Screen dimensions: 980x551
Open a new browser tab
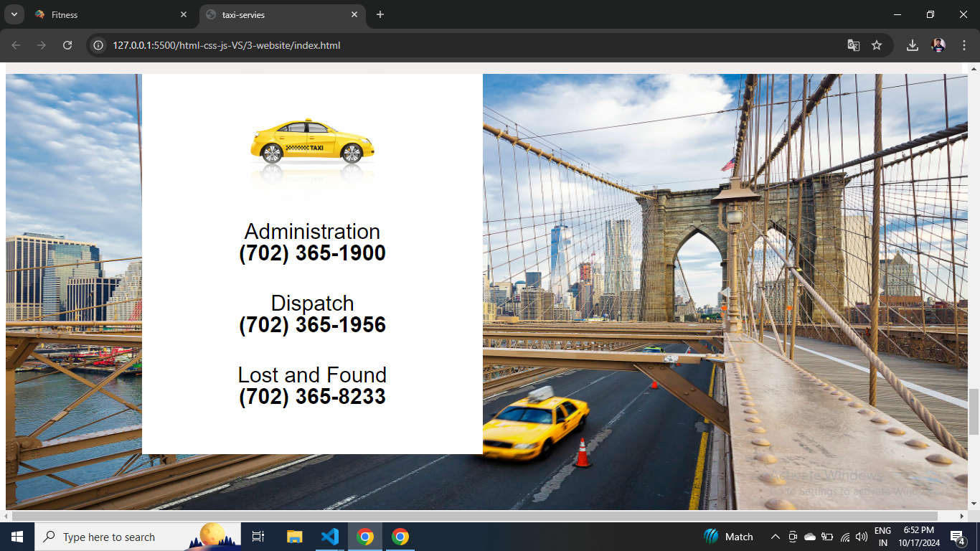[380, 14]
